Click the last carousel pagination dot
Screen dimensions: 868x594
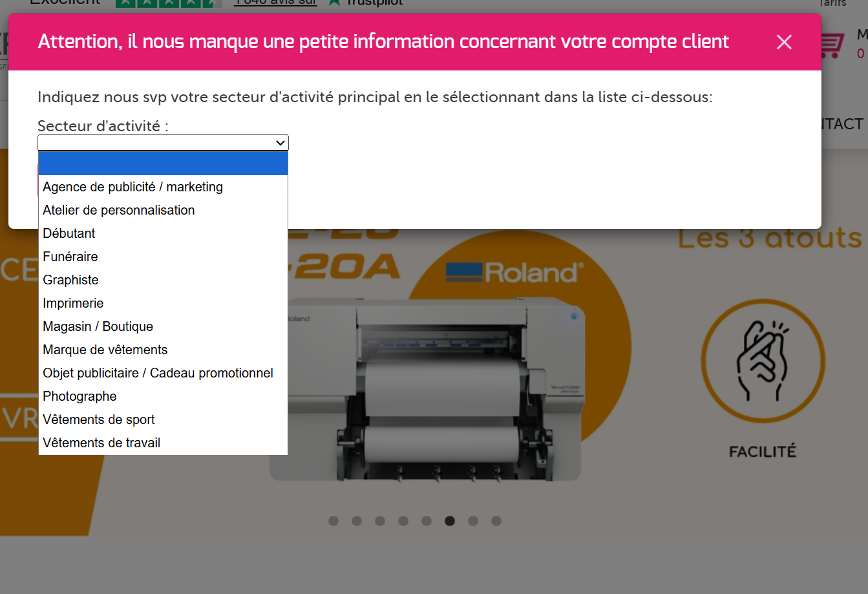496,521
